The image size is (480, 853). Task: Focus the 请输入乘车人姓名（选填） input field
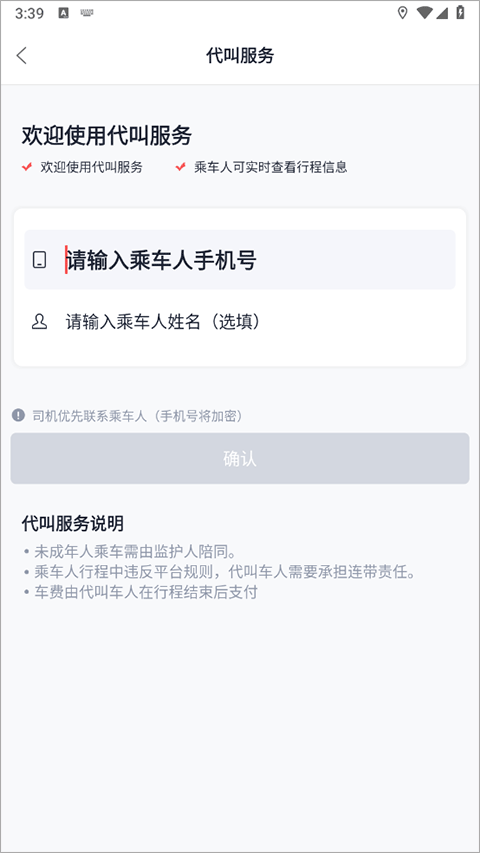point(240,322)
